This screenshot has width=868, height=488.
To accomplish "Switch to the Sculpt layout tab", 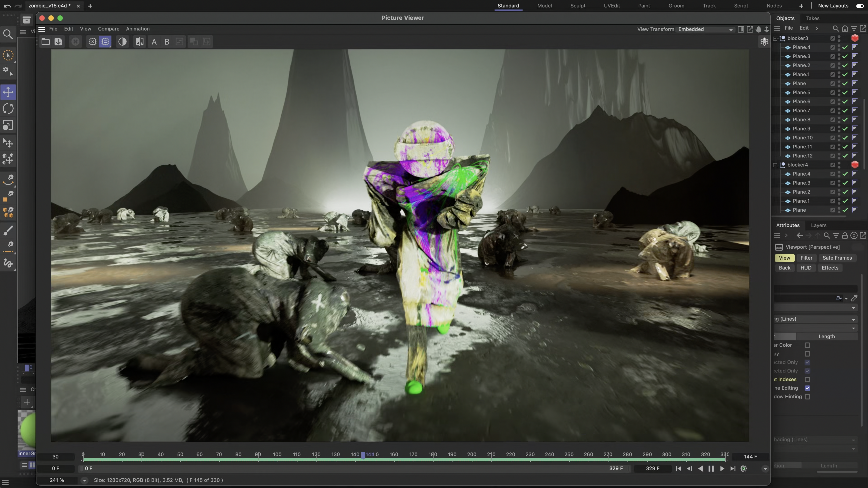I will pos(578,6).
